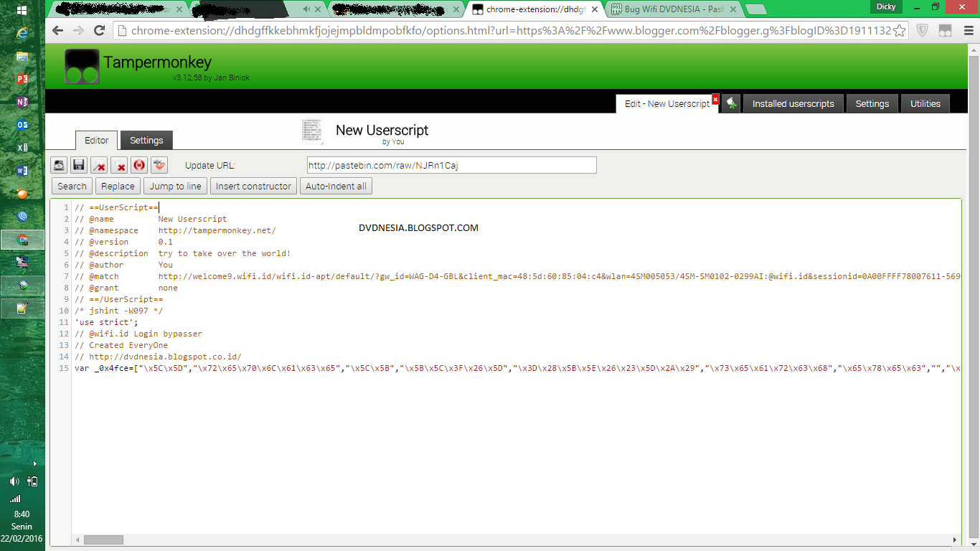Launch Internet Explorer from taskbar
This screenshot has height=551, width=980.
(x=22, y=34)
